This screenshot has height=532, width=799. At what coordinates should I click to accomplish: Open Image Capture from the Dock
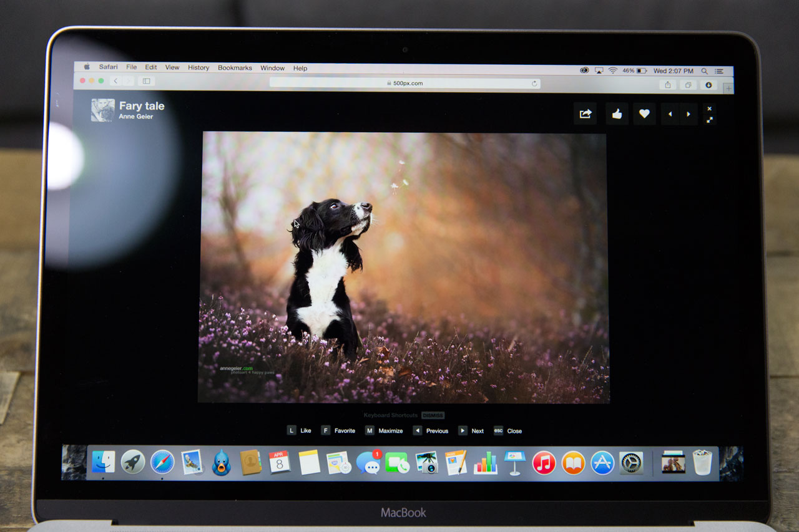point(427,462)
